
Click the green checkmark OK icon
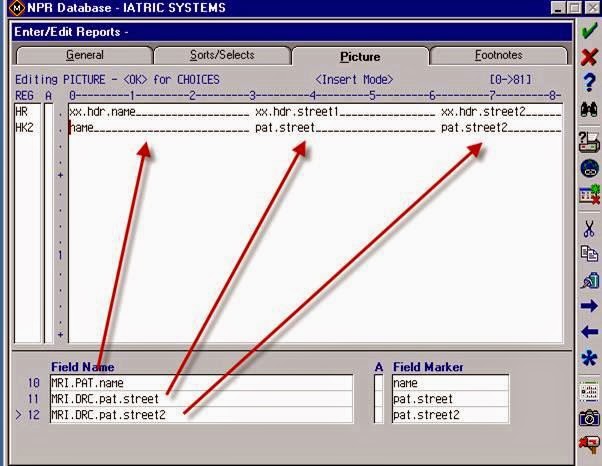click(589, 31)
